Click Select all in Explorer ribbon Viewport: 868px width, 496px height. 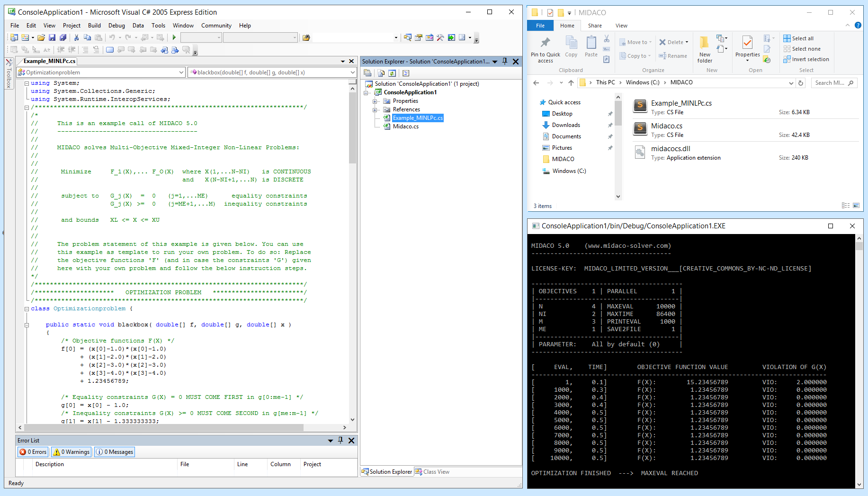(798, 38)
